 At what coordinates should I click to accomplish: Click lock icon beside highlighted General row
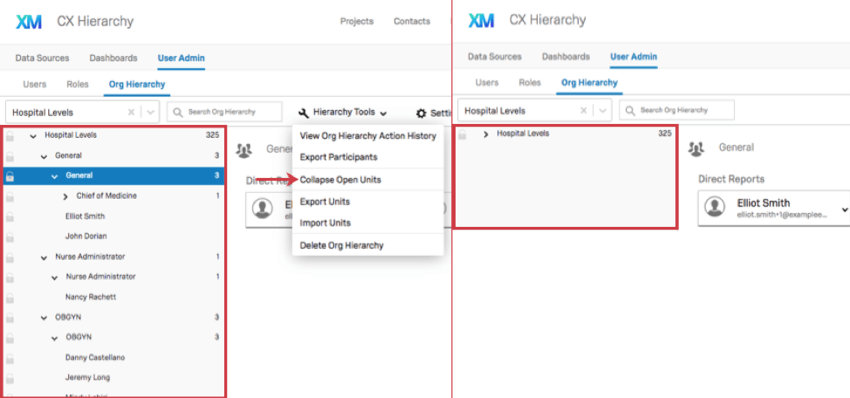10,176
